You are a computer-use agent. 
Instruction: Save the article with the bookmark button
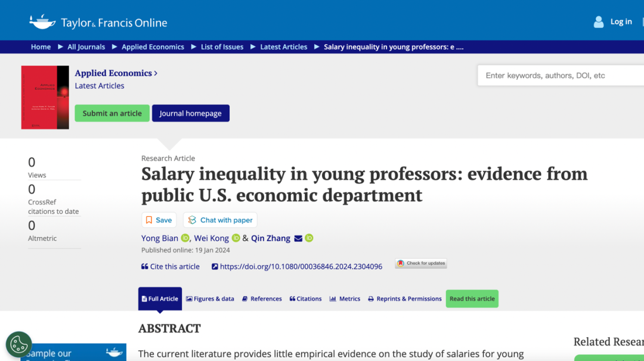tap(159, 220)
